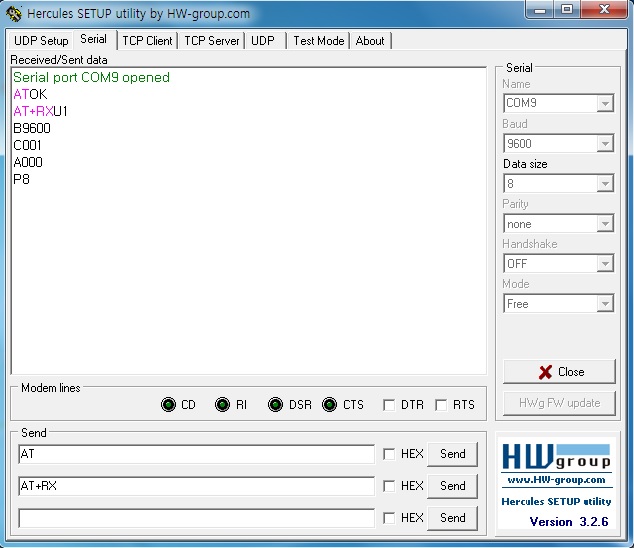This screenshot has width=634, height=548.
Task: Toggle HEX checkbox for the empty send line
Action: 389,518
